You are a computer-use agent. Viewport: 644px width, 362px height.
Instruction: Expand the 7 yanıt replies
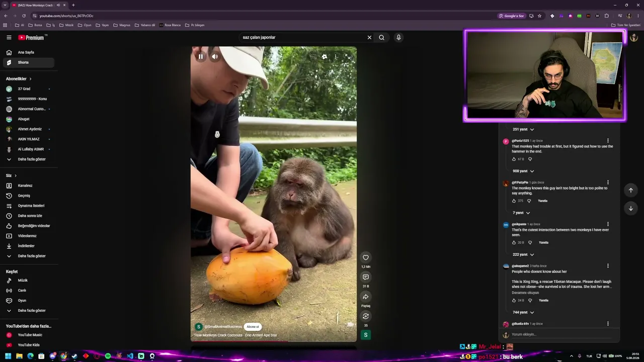521,213
